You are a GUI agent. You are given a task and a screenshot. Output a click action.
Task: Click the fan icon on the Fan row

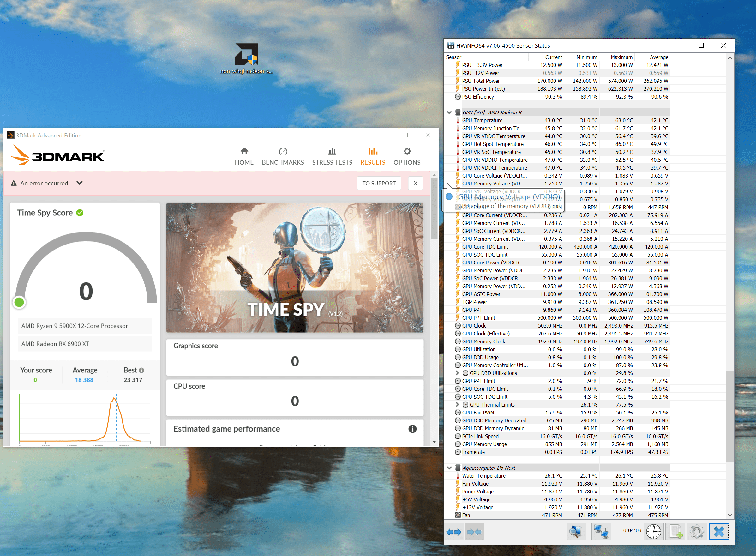pyautogui.click(x=458, y=515)
